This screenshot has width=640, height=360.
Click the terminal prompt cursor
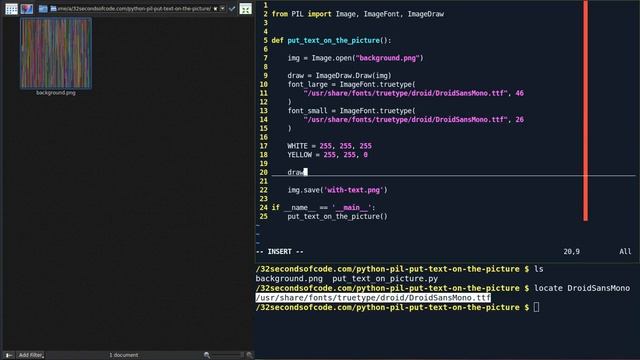(536, 307)
